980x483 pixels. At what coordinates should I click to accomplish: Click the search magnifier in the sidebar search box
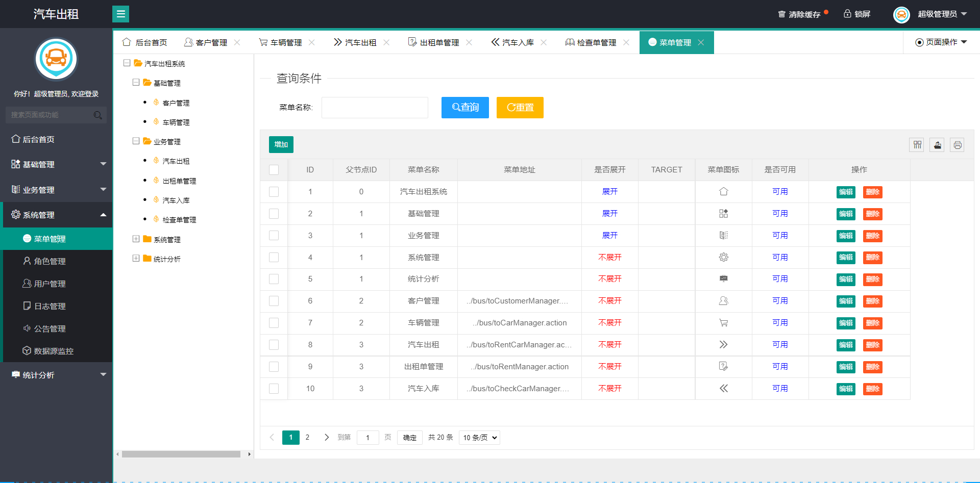[x=97, y=115]
